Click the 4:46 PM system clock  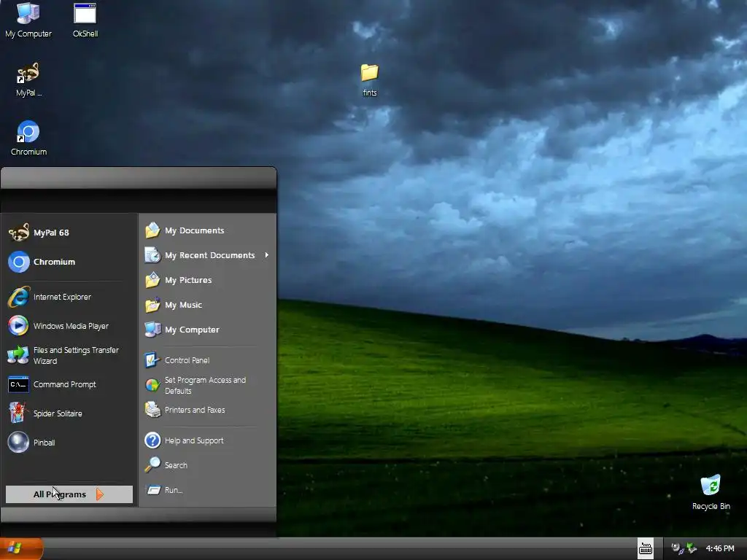tap(720, 548)
